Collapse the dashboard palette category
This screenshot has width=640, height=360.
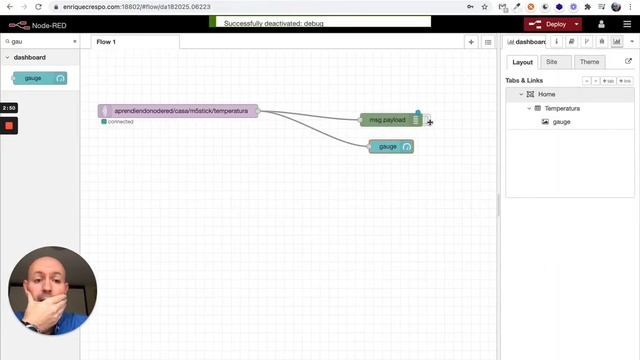click(x=40, y=58)
